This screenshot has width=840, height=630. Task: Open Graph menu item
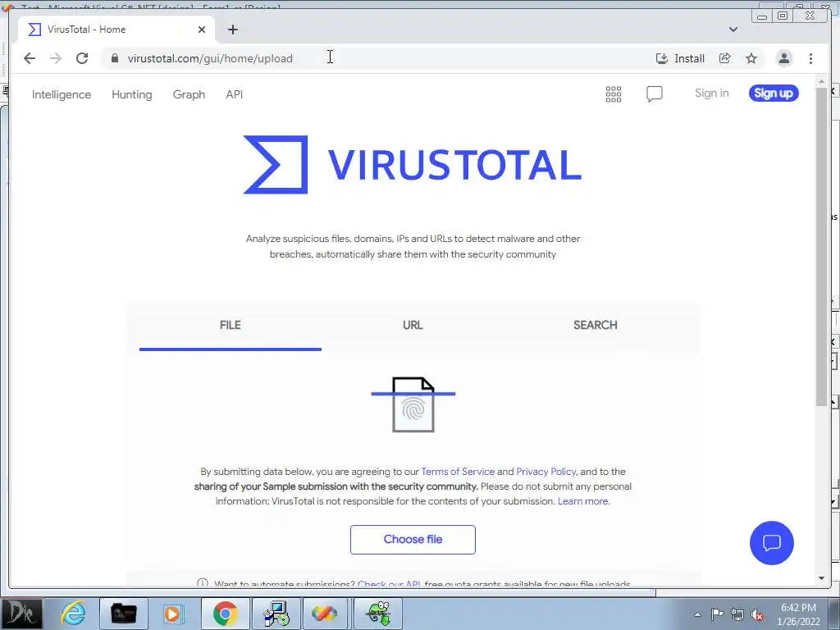(x=189, y=94)
